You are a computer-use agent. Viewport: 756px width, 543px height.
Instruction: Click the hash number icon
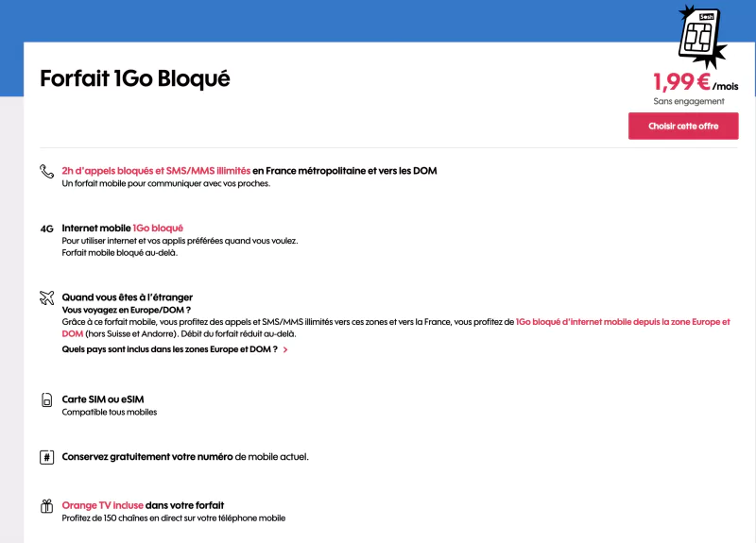[46, 457]
